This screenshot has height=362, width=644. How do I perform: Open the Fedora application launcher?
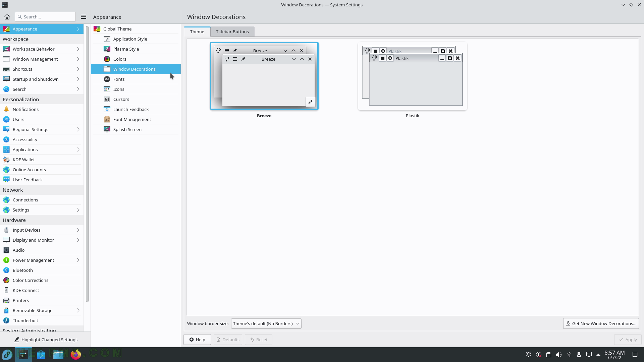(x=7, y=354)
